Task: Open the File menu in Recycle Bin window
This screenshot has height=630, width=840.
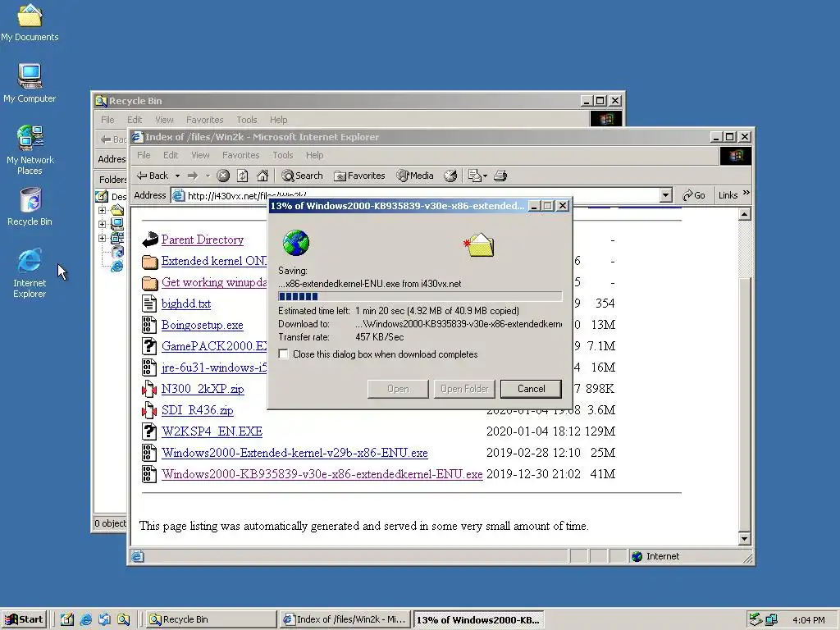Action: coord(107,120)
